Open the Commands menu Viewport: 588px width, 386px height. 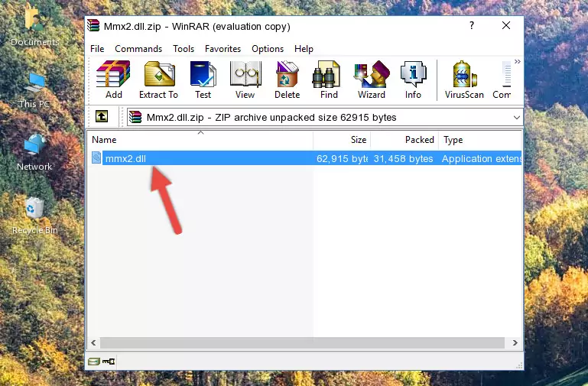[x=138, y=49]
